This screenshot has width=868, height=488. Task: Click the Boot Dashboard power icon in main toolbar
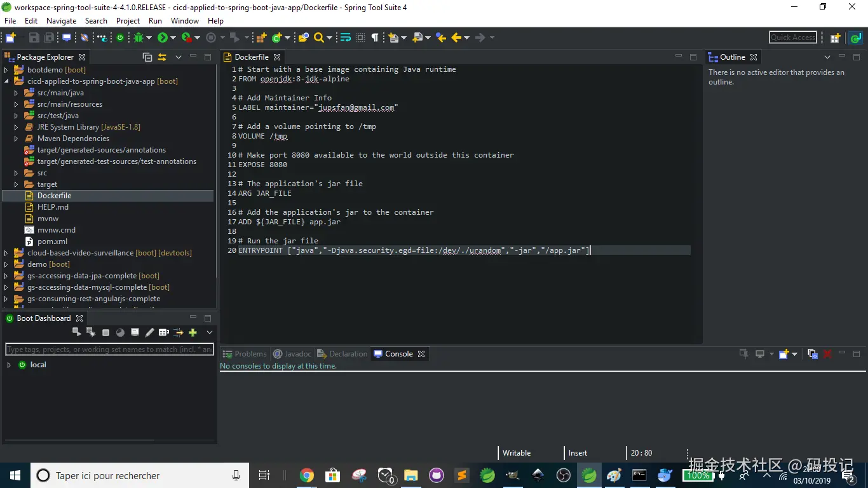click(x=120, y=37)
